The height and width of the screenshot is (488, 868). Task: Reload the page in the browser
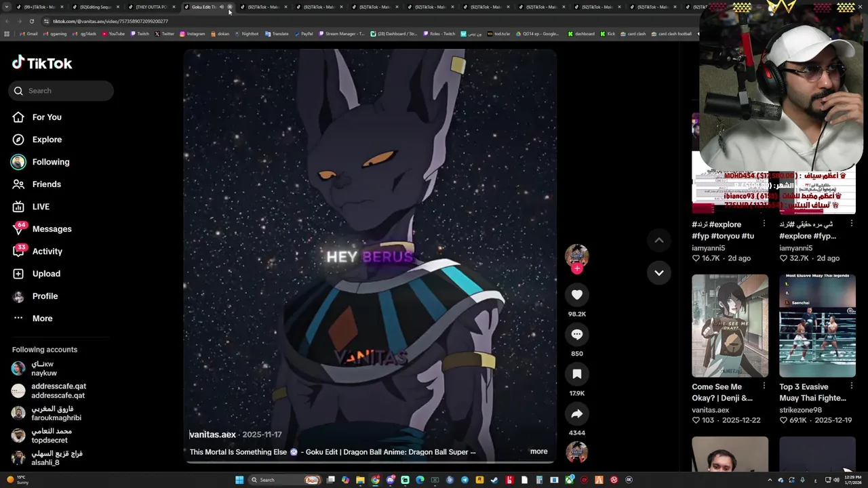click(31, 21)
